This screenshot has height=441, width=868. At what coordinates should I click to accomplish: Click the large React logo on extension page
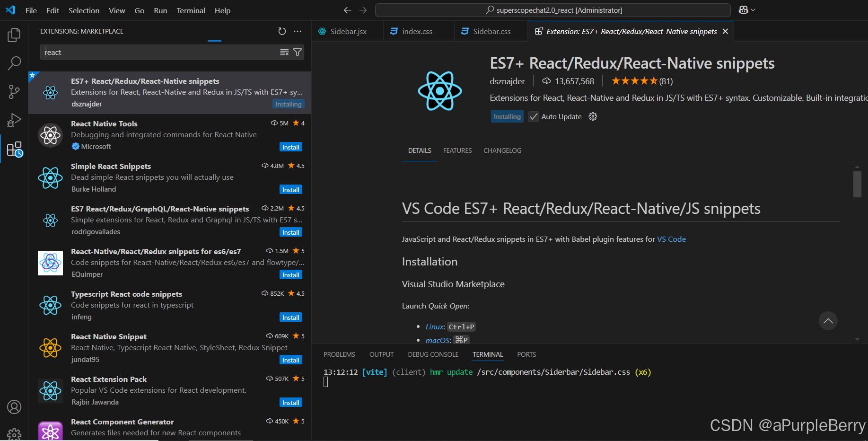click(x=440, y=91)
